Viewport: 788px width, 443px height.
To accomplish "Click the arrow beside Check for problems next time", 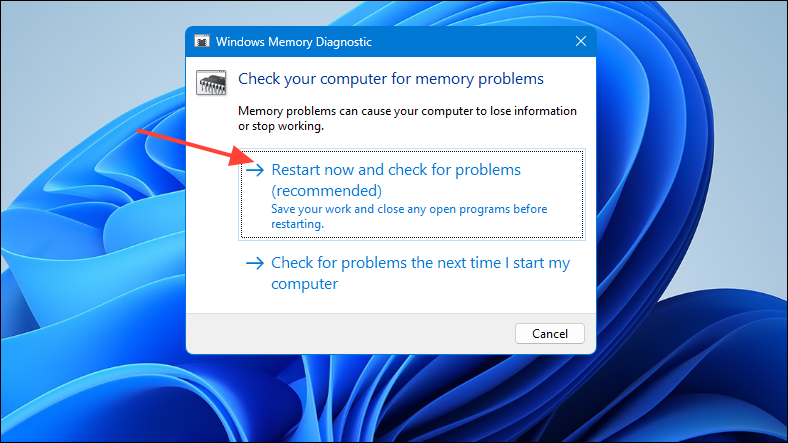I will point(255,263).
